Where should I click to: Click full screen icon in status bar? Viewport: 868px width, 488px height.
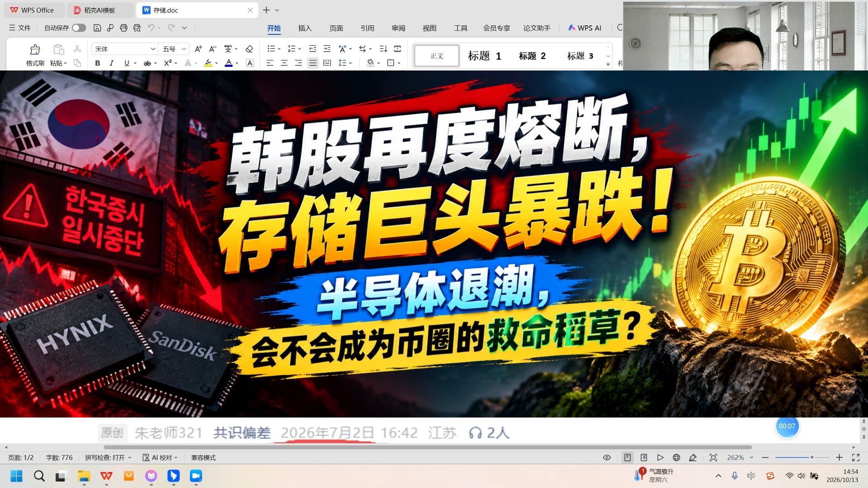point(856,457)
